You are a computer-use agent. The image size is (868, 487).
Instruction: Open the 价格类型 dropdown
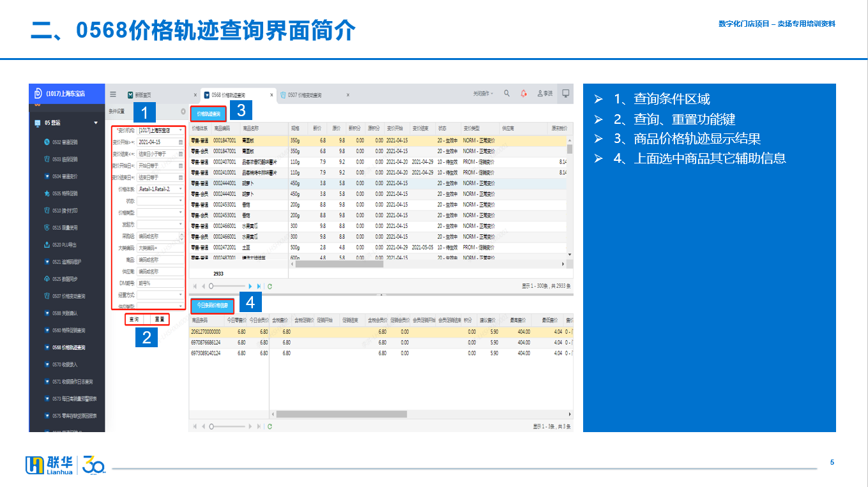pos(181,213)
